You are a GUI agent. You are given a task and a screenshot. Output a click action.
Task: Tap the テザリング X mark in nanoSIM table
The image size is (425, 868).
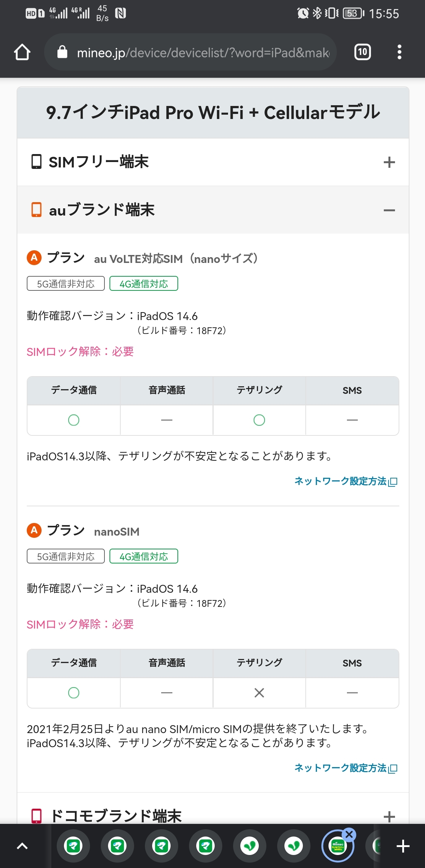[x=259, y=693]
